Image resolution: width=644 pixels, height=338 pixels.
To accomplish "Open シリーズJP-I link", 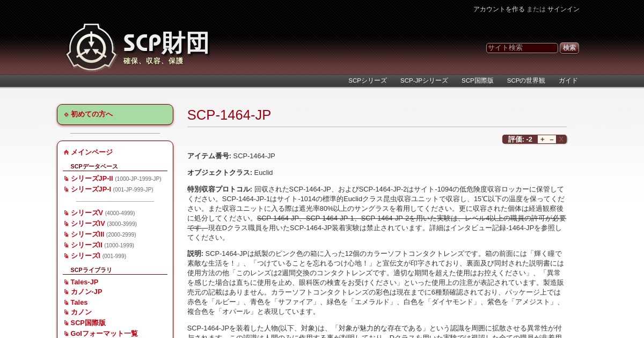I will 91,189.
